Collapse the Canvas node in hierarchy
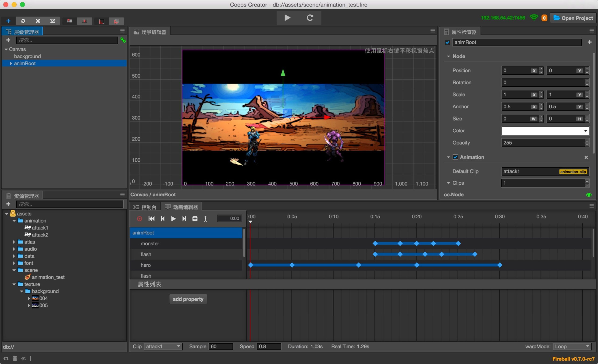The width and height of the screenshot is (598, 364). [x=6, y=49]
